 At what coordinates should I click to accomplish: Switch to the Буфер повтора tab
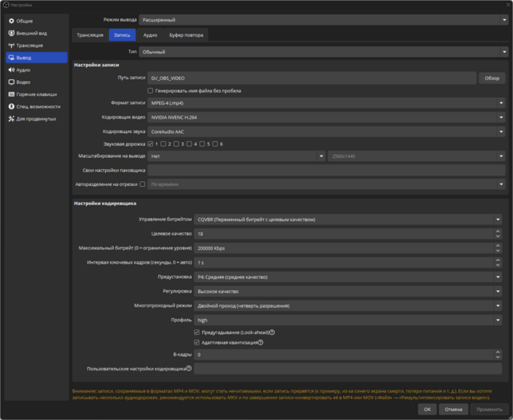[x=185, y=35]
